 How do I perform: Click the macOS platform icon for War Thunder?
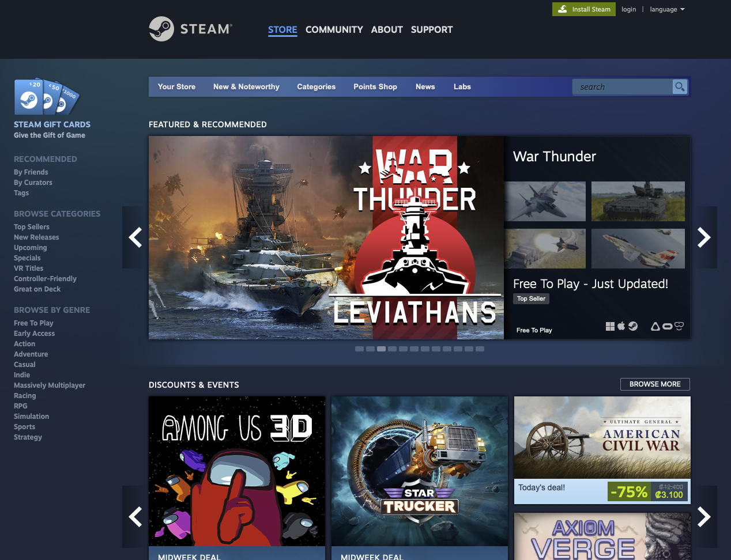coord(621,326)
